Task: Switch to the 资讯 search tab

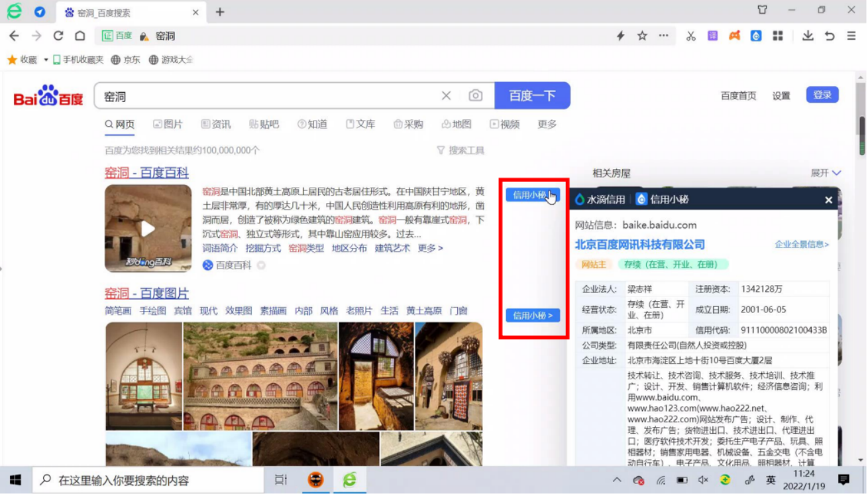Action: [x=216, y=124]
